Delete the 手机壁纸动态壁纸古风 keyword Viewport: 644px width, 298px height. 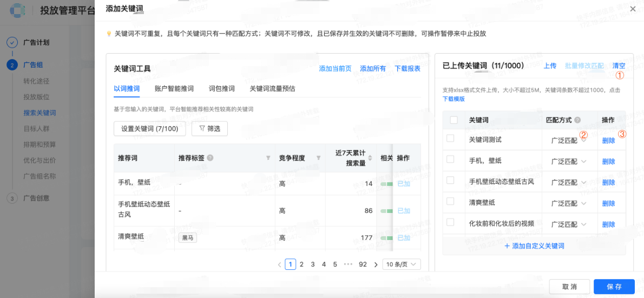click(x=609, y=183)
